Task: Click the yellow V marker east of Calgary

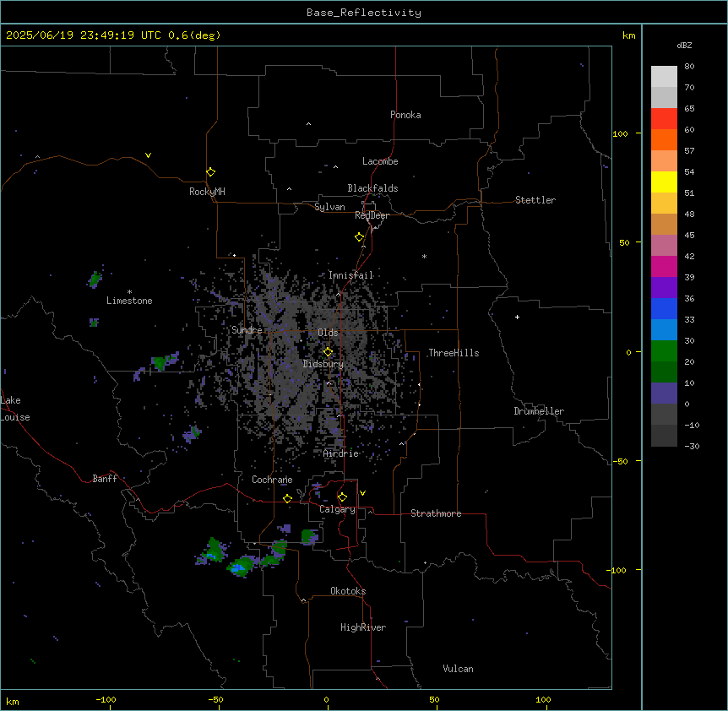Action: pos(362,493)
